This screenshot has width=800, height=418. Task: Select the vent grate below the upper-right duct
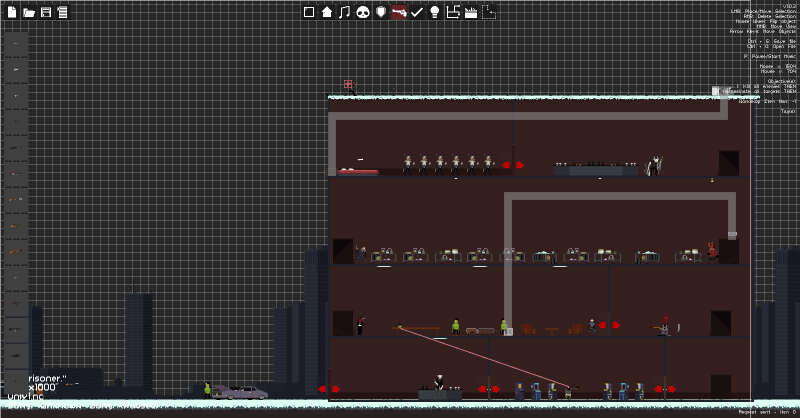pos(732,235)
